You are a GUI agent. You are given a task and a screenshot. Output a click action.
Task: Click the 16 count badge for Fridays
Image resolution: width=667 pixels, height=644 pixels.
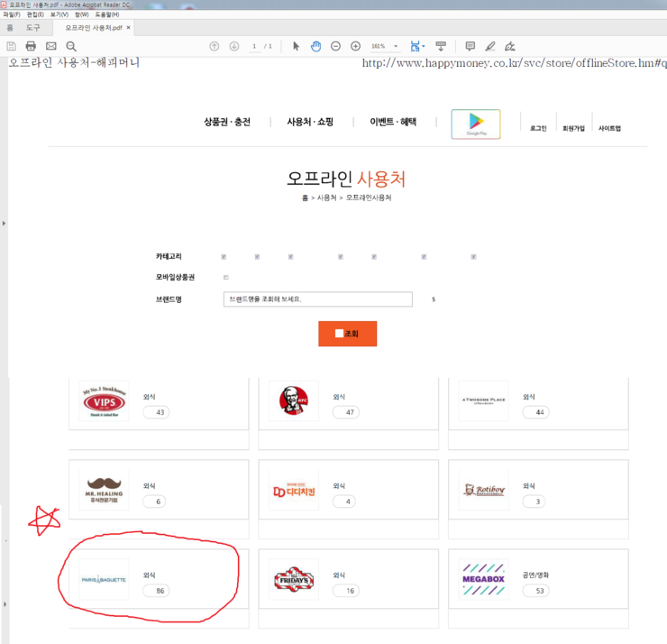pyautogui.click(x=346, y=591)
